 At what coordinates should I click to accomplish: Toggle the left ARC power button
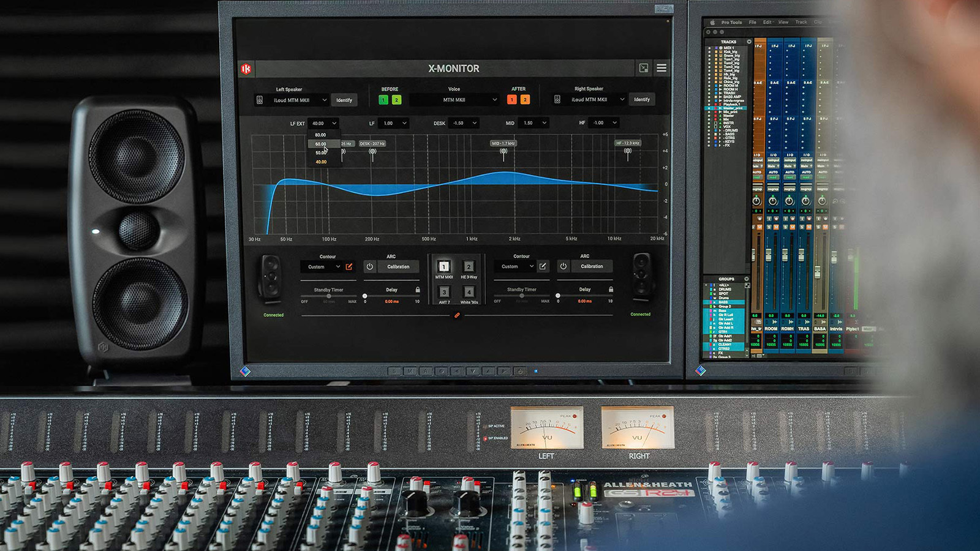[369, 266]
